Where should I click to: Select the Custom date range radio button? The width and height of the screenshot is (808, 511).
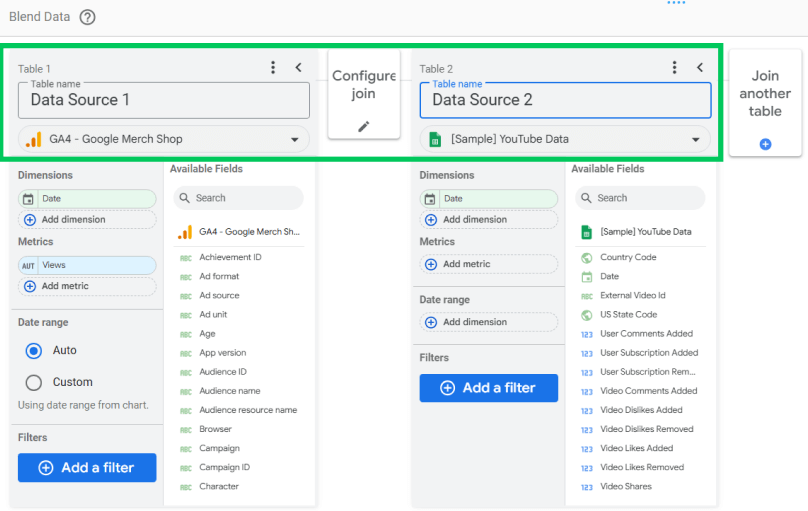tap(34, 382)
